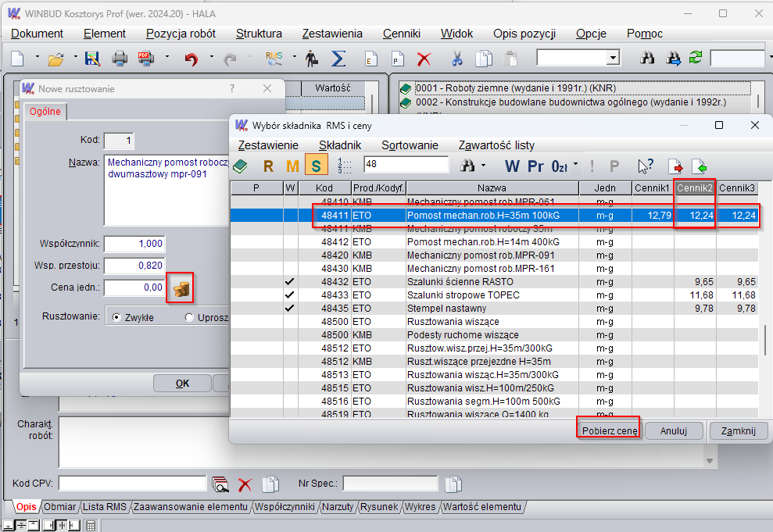Expand the undo history dropdown arrow
Image resolution: width=773 pixels, height=532 pixels.
[212, 57]
